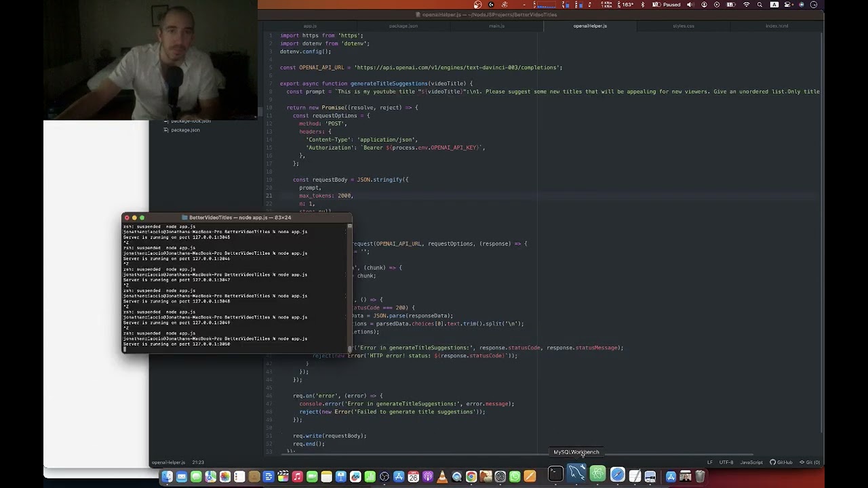Open Numbers chart icon in dock
This screenshot has width=868, height=488.
(x=370, y=476)
